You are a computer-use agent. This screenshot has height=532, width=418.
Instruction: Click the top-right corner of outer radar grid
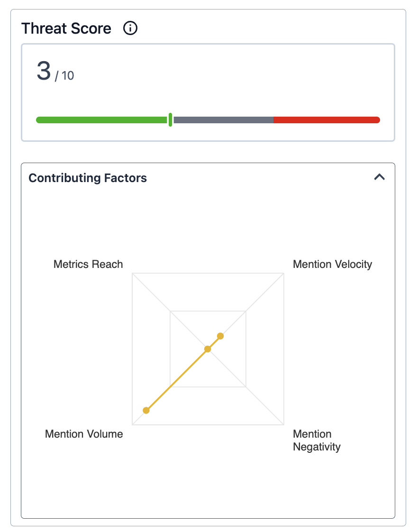click(284, 273)
